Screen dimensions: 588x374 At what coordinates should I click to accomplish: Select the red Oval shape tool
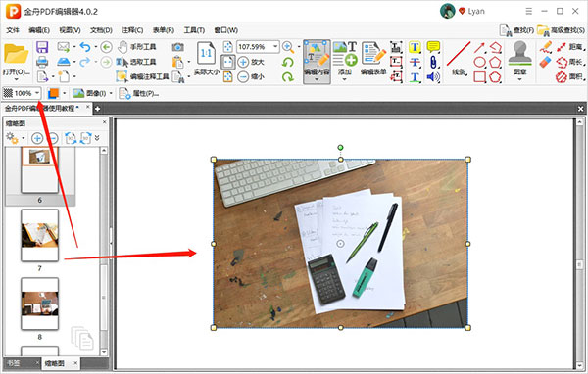(479, 62)
